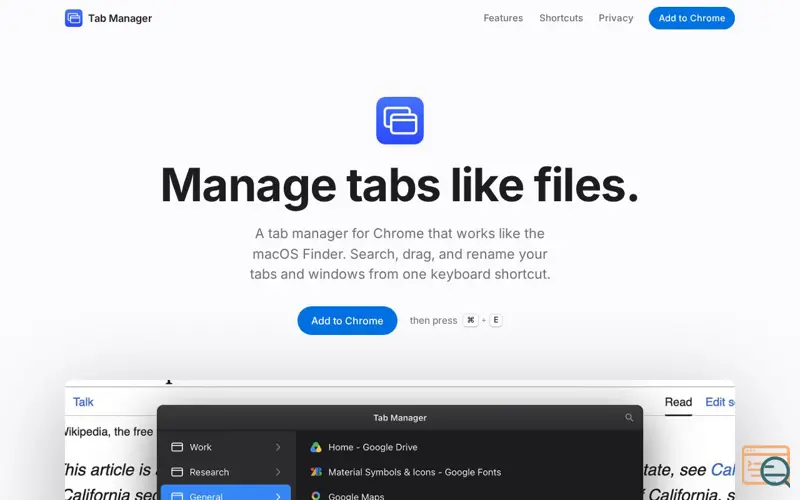Open search icon in Tab Manager popup
800x500 pixels.
[x=629, y=417]
